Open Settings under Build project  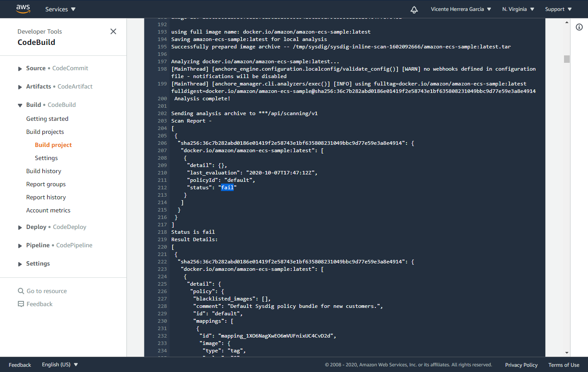[x=46, y=158]
